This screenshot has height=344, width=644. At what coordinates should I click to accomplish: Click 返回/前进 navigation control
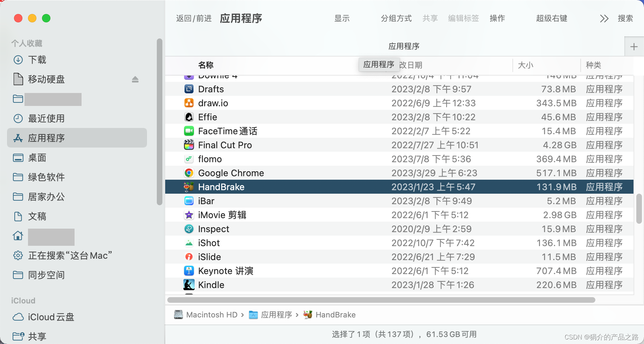(x=194, y=19)
